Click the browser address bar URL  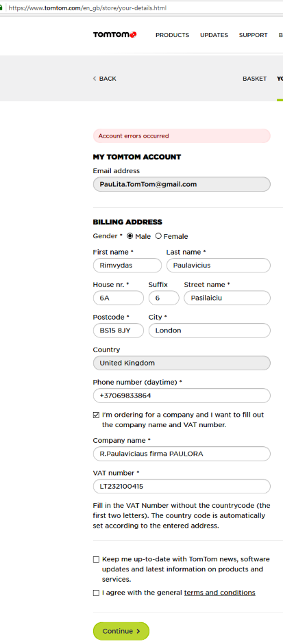(87, 8)
